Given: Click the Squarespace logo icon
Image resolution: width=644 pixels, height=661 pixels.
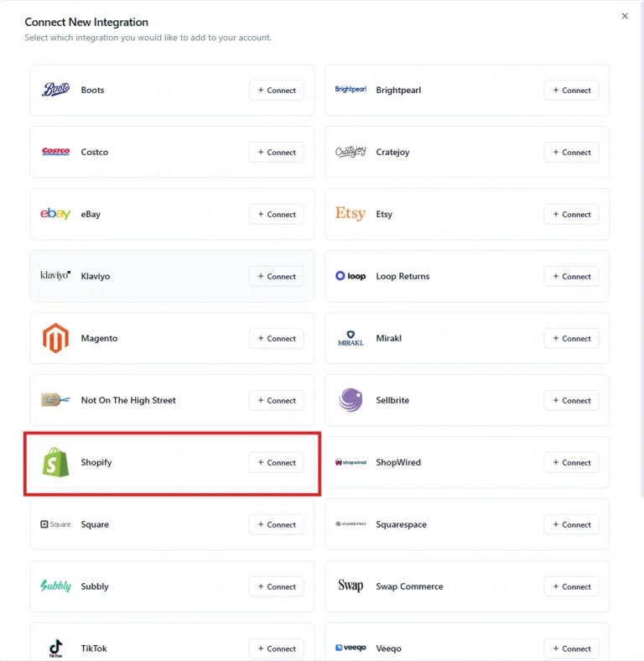Looking at the screenshot, I should click(x=351, y=524).
